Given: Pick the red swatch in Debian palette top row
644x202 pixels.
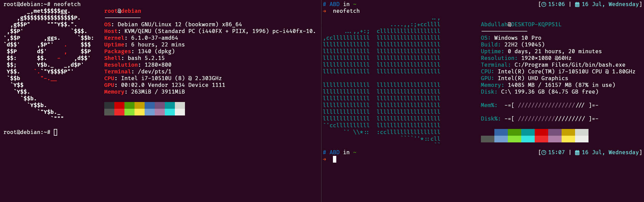Looking at the screenshot, I should point(119,105).
